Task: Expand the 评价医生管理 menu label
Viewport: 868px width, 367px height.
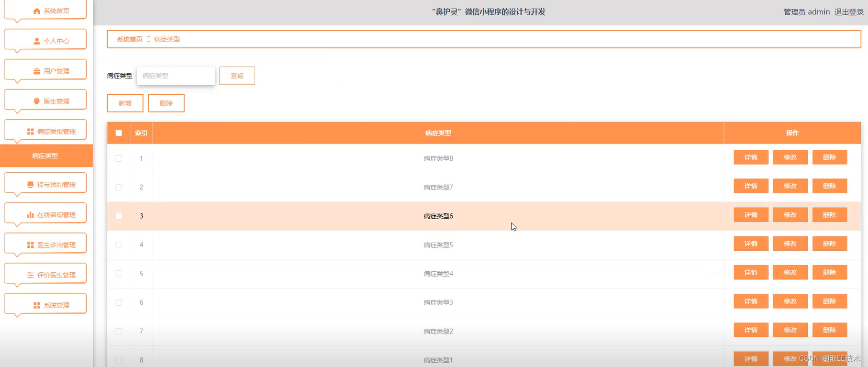Action: tap(56, 275)
